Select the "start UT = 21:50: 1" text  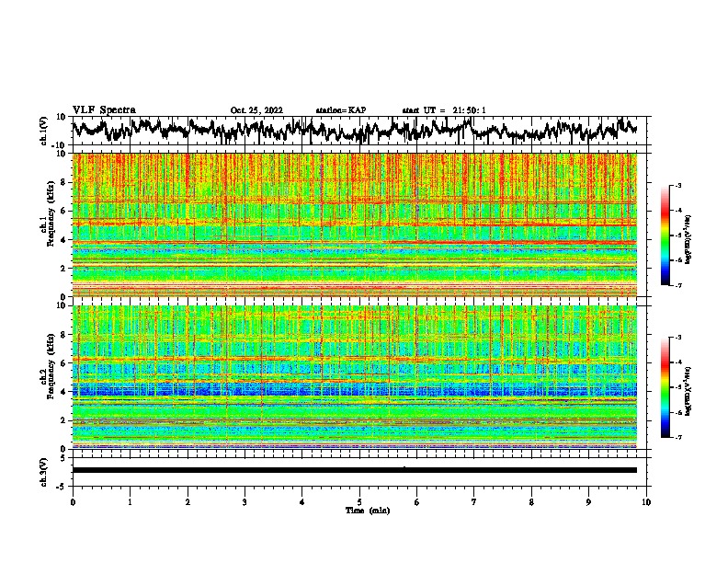[x=444, y=110]
